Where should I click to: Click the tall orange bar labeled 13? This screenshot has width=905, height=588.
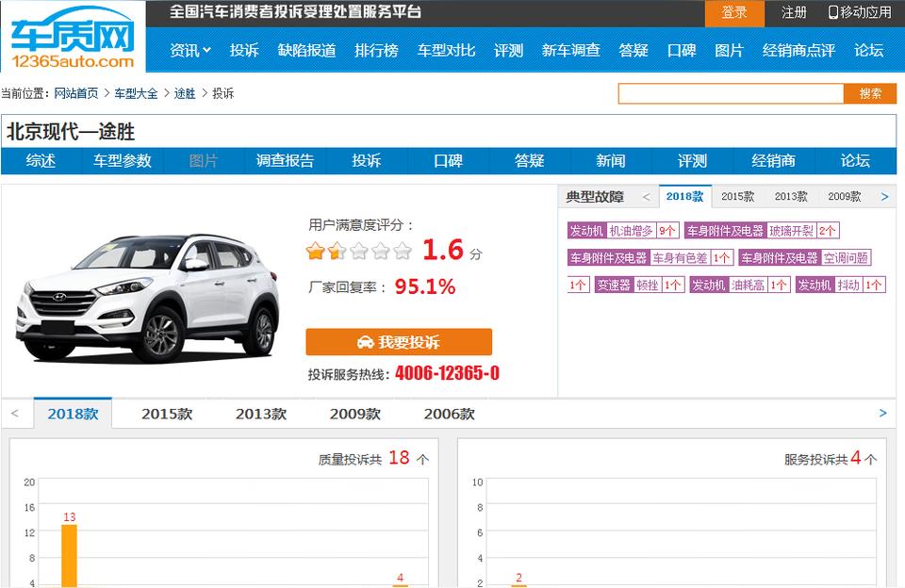[69, 556]
